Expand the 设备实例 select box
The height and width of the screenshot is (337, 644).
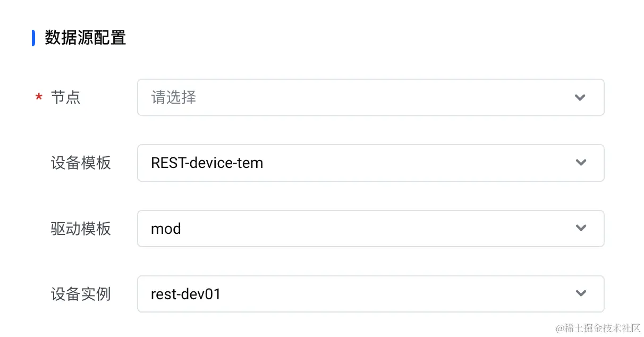click(x=370, y=294)
